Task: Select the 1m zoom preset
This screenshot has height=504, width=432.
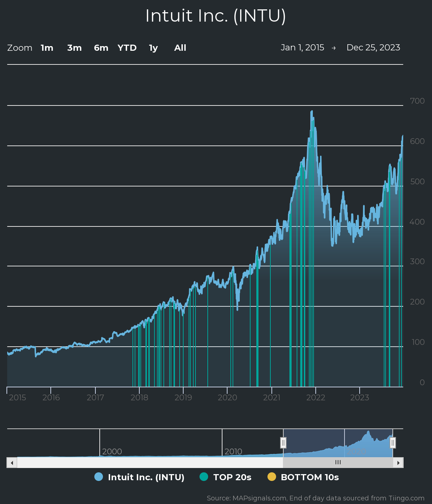Action: 47,48
